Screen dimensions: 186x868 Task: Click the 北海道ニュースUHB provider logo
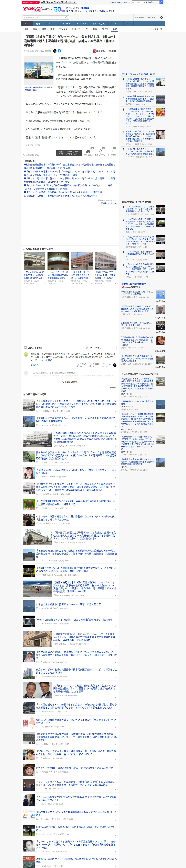point(104,51)
